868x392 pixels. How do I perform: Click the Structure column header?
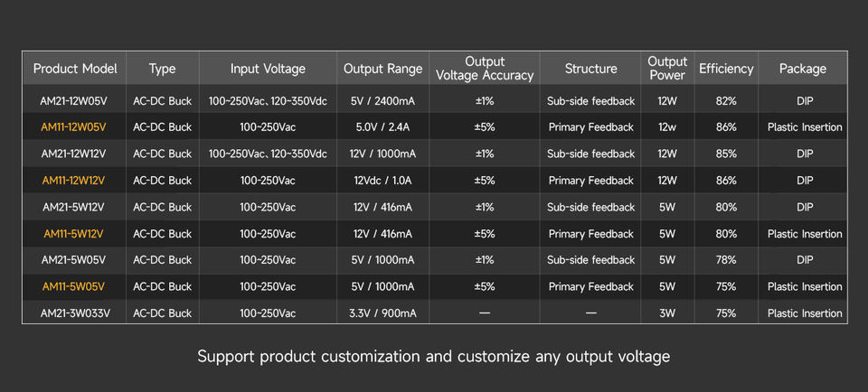(590, 69)
